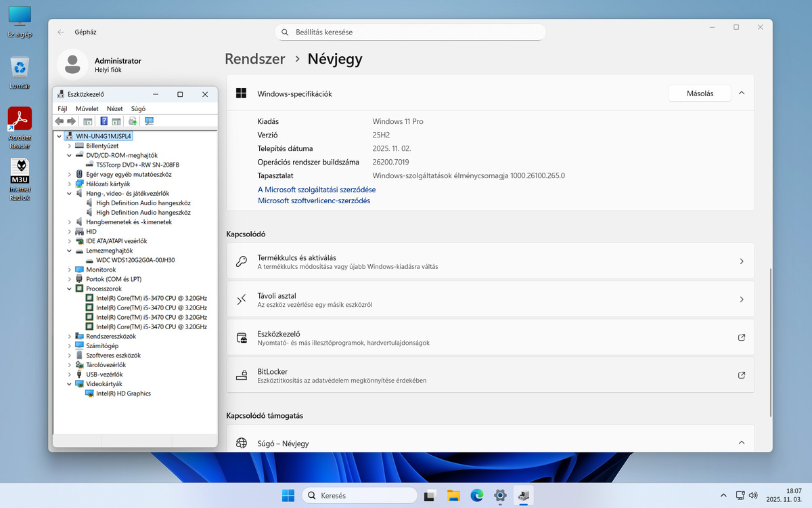Open help via blue question mark icon
The height and width of the screenshot is (508, 812).
point(104,121)
